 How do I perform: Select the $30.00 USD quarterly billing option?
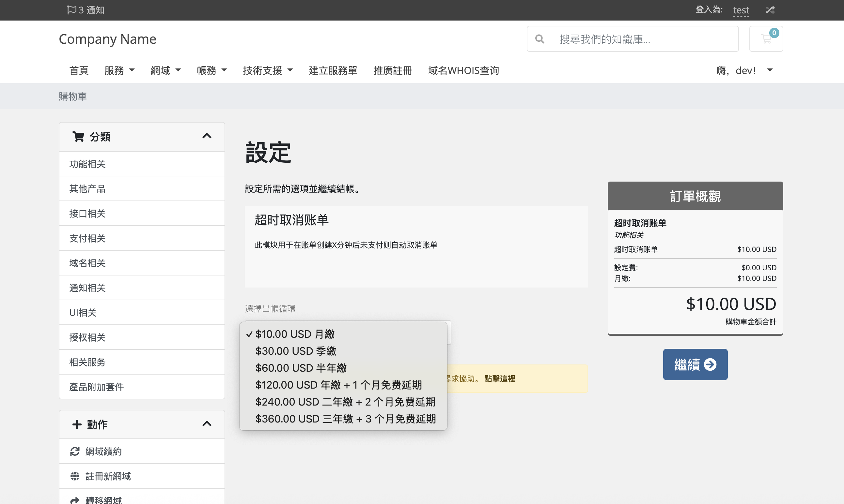(295, 351)
